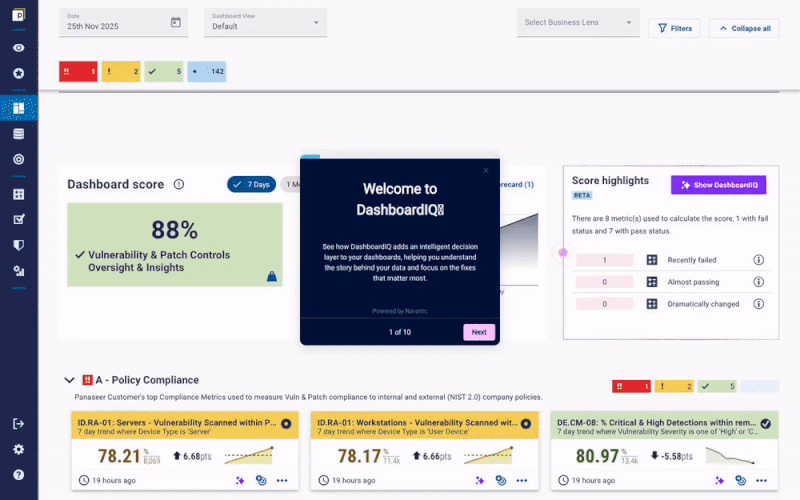Click the link icon on Servers metric card
Image resolution: width=800 pixels, height=500 pixels.
(261, 480)
